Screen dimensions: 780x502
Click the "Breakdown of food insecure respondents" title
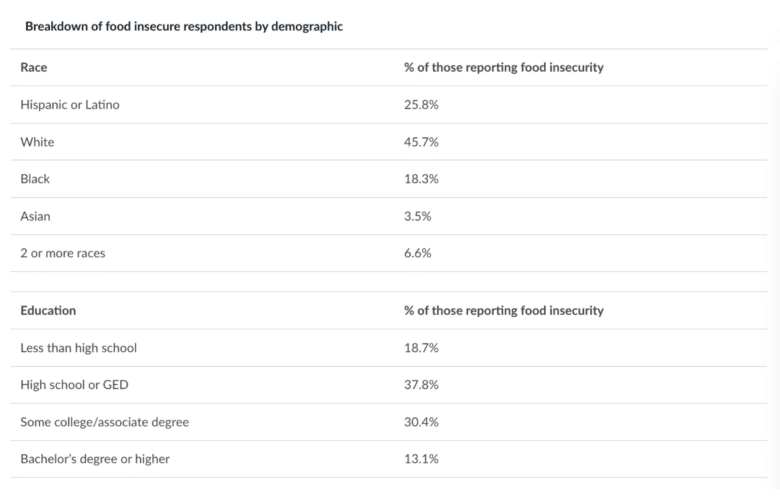pyautogui.click(x=184, y=27)
